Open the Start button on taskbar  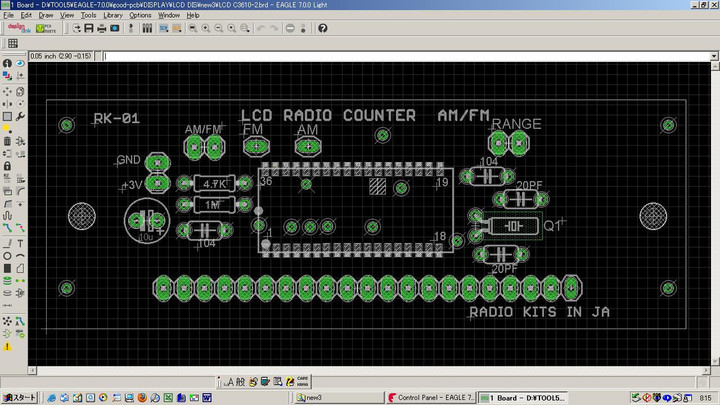[19, 397]
